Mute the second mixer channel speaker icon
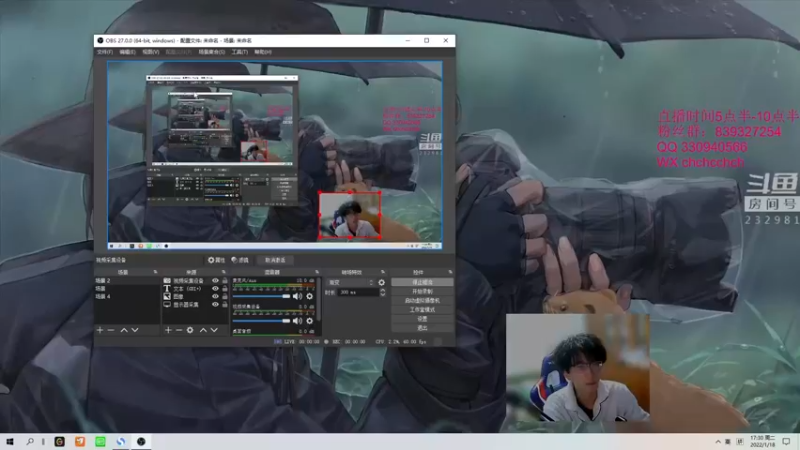 click(x=297, y=321)
